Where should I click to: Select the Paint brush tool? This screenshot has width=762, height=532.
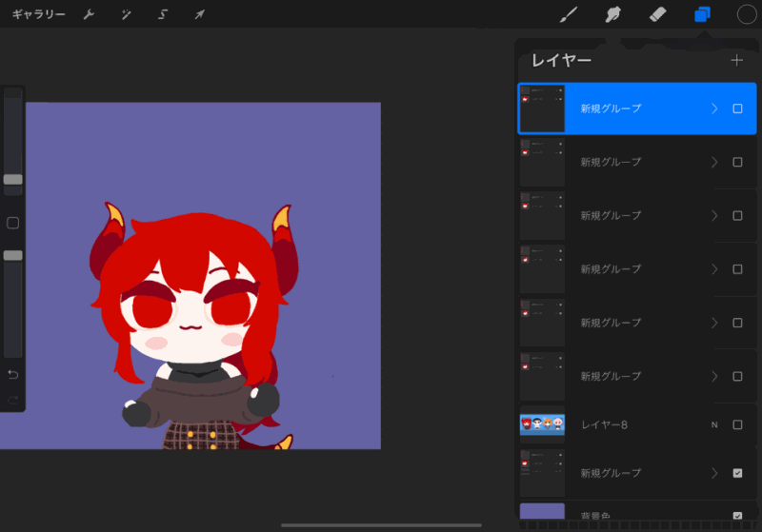(569, 14)
